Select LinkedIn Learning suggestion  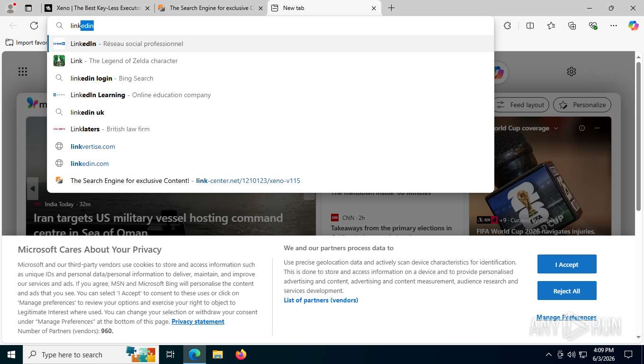click(270, 95)
